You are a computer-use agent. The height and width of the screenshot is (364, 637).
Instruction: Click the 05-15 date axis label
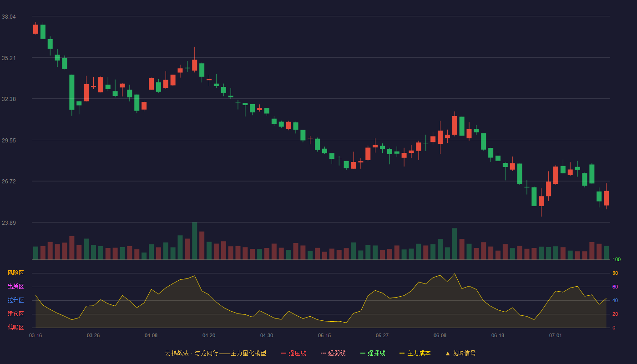tap(324, 335)
